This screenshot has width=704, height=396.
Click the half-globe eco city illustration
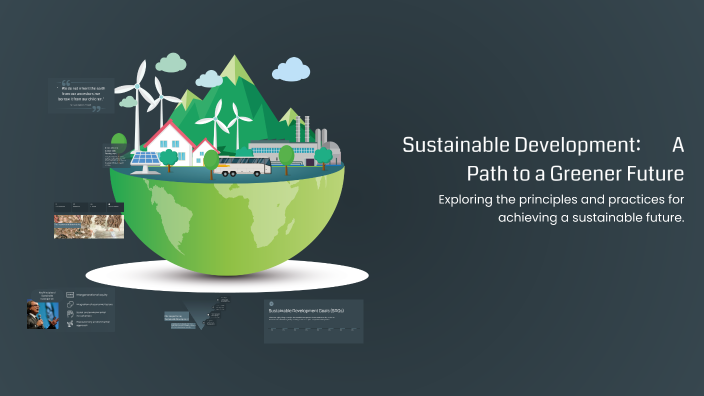227,173
